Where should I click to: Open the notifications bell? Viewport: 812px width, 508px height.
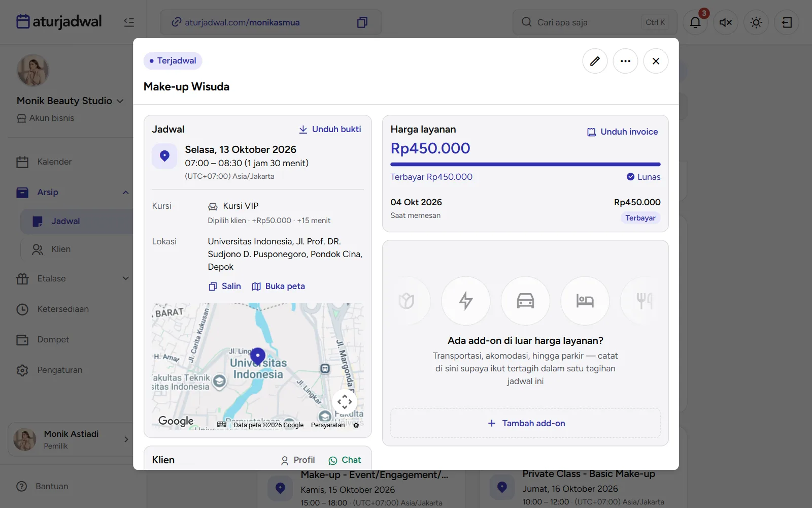pos(695,22)
